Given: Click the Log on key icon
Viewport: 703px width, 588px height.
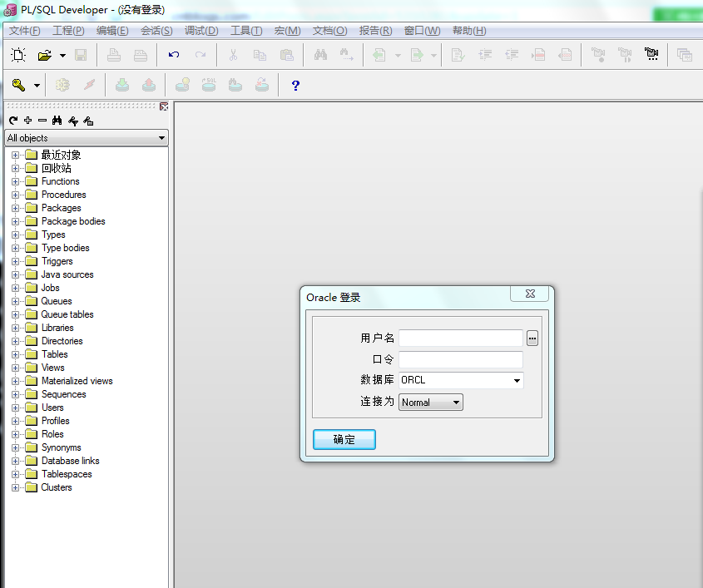Looking at the screenshot, I should coord(18,85).
